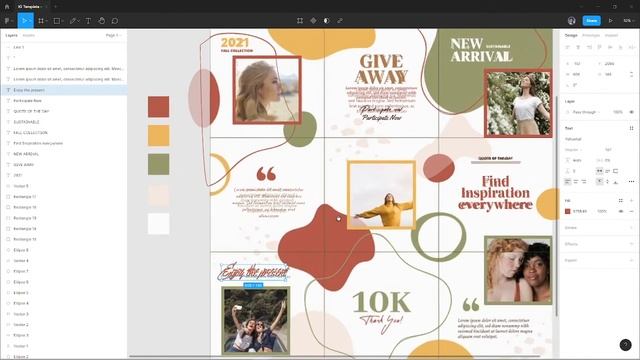The width and height of the screenshot is (640, 360).
Task: Select the 'QUOTE OF THE DAY' layer
Action: pyautogui.click(x=64, y=111)
